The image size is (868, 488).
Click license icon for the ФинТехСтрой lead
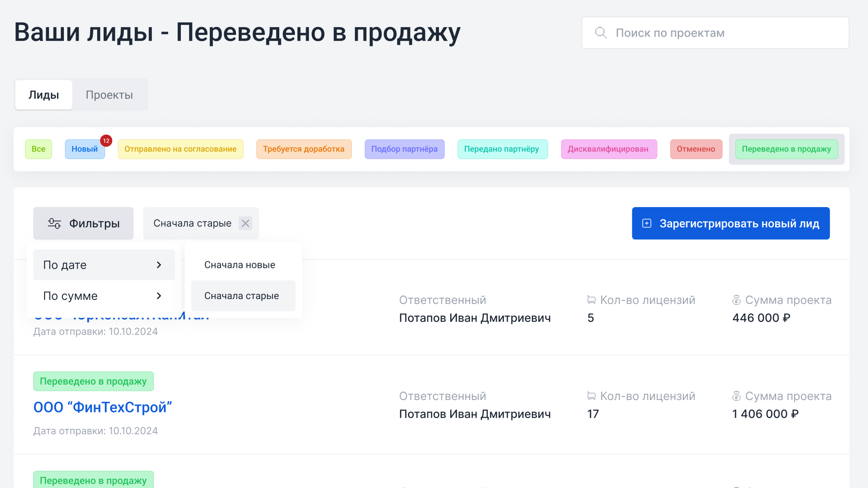click(591, 396)
